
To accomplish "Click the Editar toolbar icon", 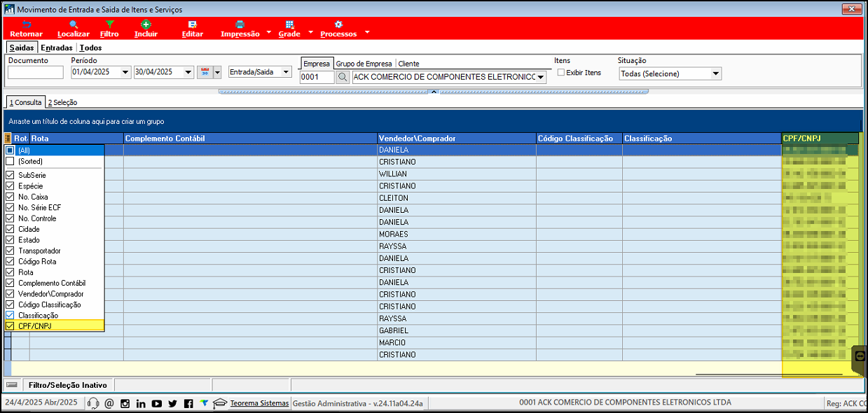I will pos(192,24).
